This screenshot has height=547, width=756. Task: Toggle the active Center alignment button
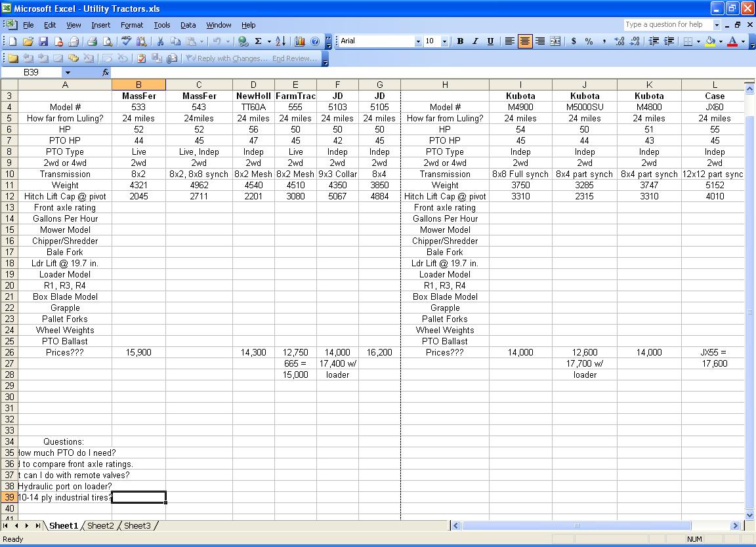pyautogui.click(x=525, y=41)
